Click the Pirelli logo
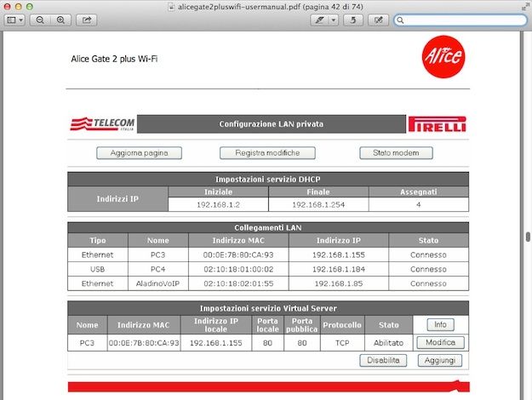The width and height of the screenshot is (532, 400). (437, 124)
